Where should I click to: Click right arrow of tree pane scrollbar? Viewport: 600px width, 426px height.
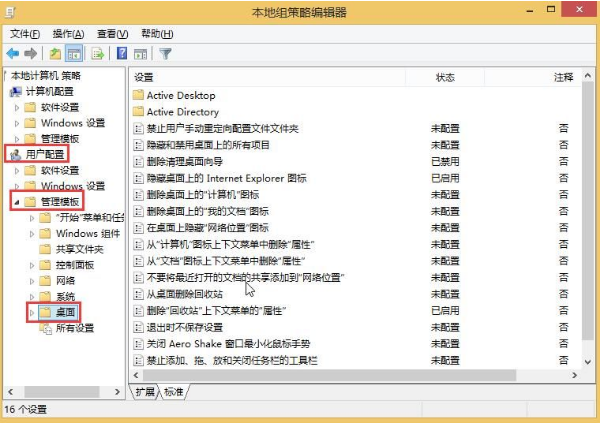[117, 392]
